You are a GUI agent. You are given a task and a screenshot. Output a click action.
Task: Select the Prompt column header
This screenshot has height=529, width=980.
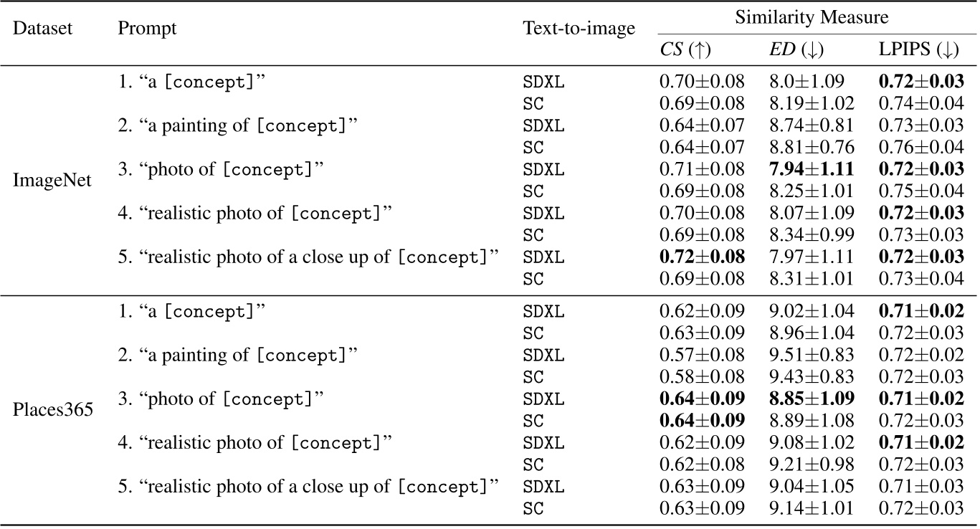point(147,29)
